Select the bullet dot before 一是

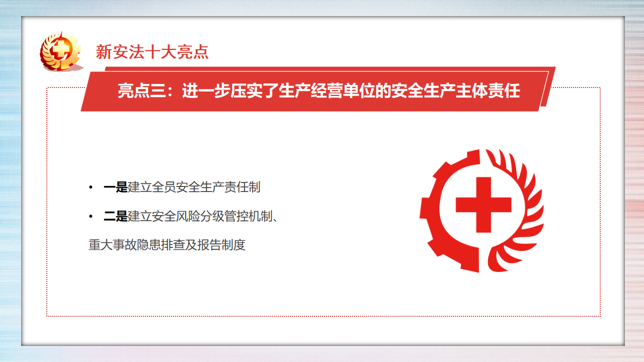coord(91,188)
